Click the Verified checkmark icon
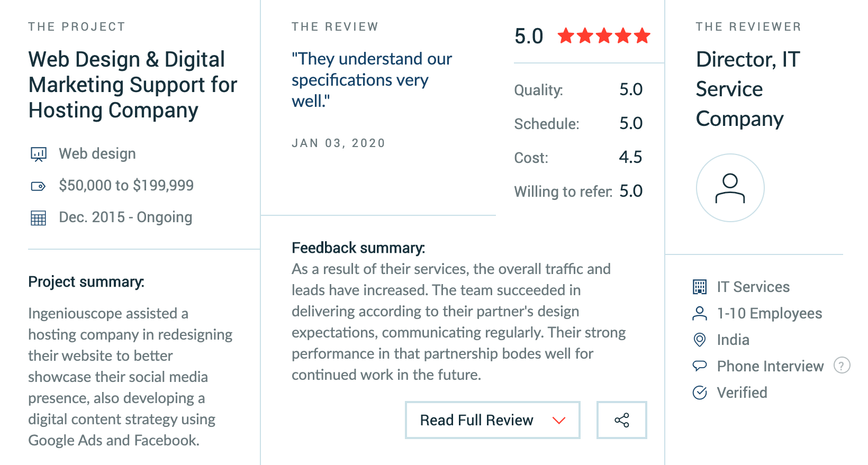 (700, 393)
